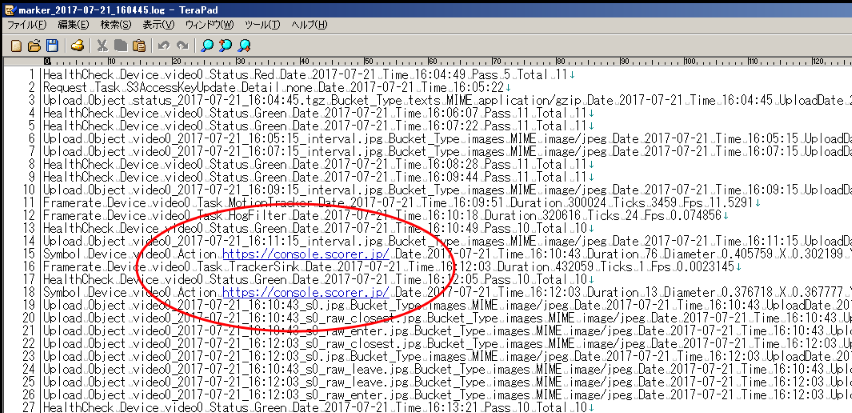The height and width of the screenshot is (413, 852).
Task: Click the MotionTracker Framerate line
Action: 402,203
